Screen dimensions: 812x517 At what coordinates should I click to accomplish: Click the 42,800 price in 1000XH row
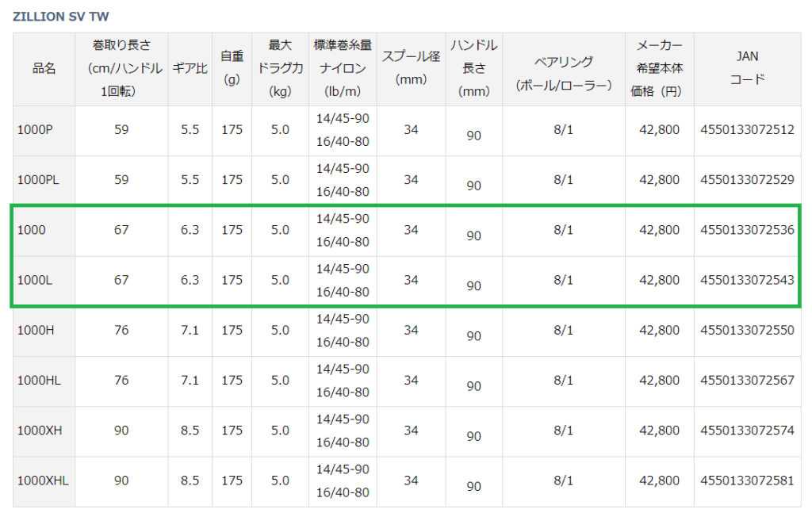(x=659, y=431)
